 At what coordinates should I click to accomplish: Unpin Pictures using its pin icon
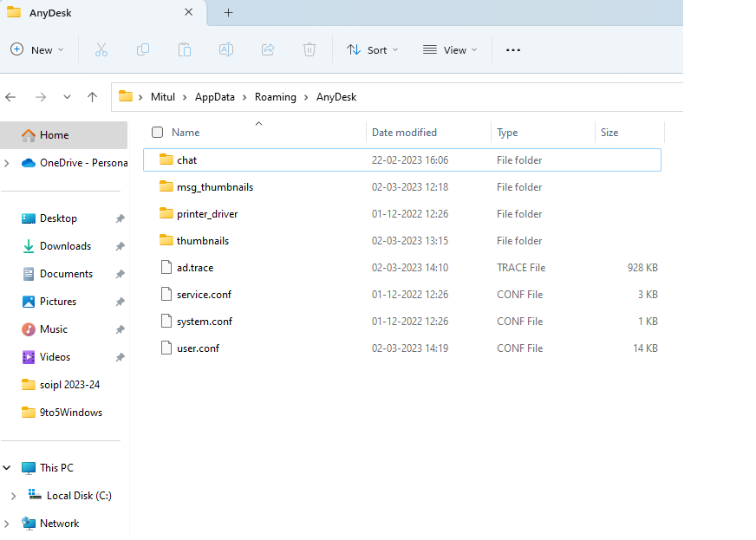[120, 302]
